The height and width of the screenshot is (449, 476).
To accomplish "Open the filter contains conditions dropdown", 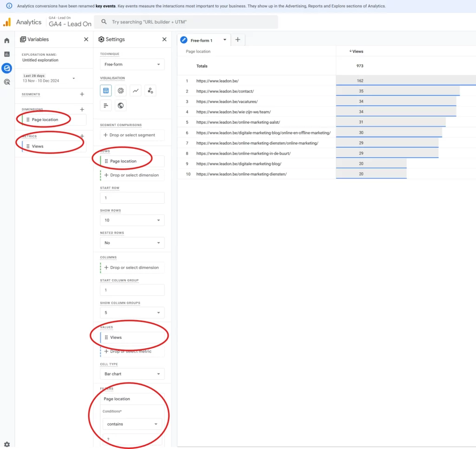I will pos(132,424).
